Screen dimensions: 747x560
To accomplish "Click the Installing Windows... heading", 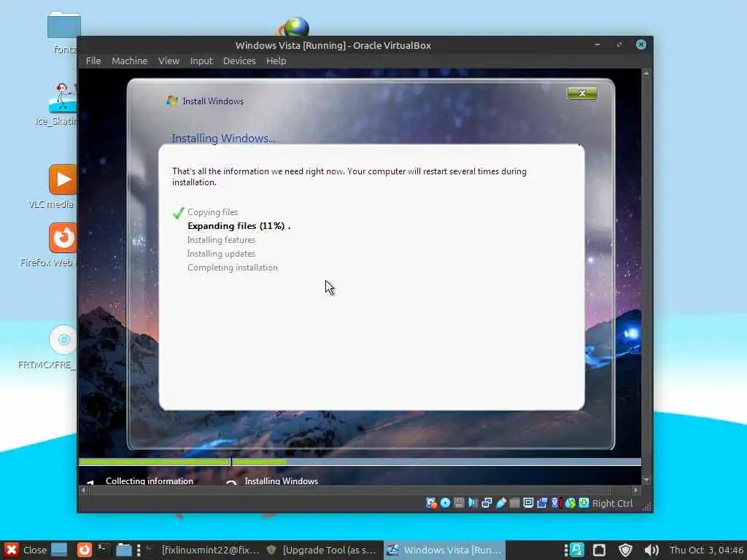I will pyautogui.click(x=223, y=138).
